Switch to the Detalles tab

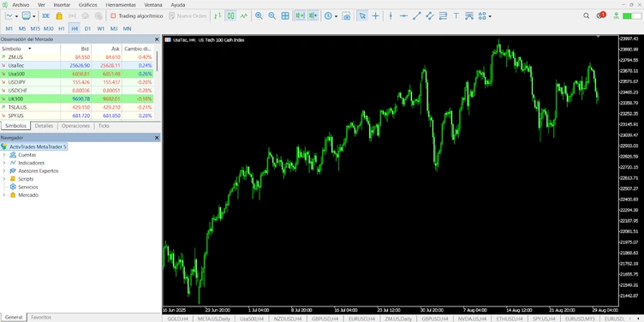[44, 126]
